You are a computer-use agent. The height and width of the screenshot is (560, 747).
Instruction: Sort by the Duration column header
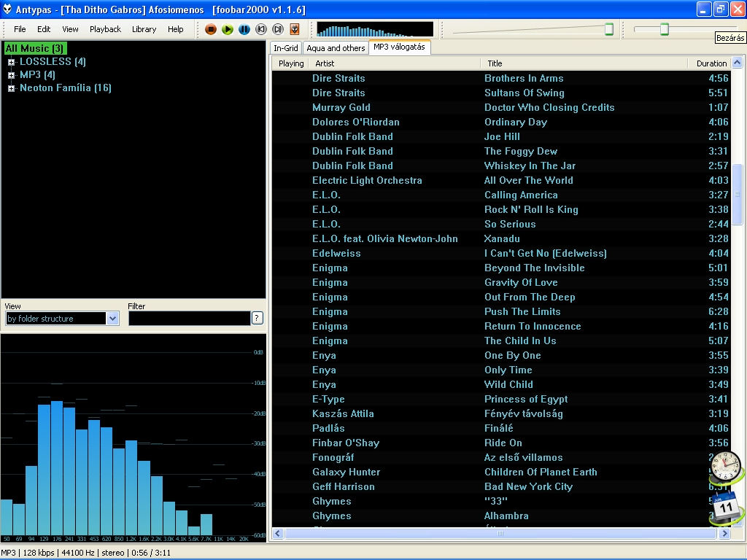709,63
